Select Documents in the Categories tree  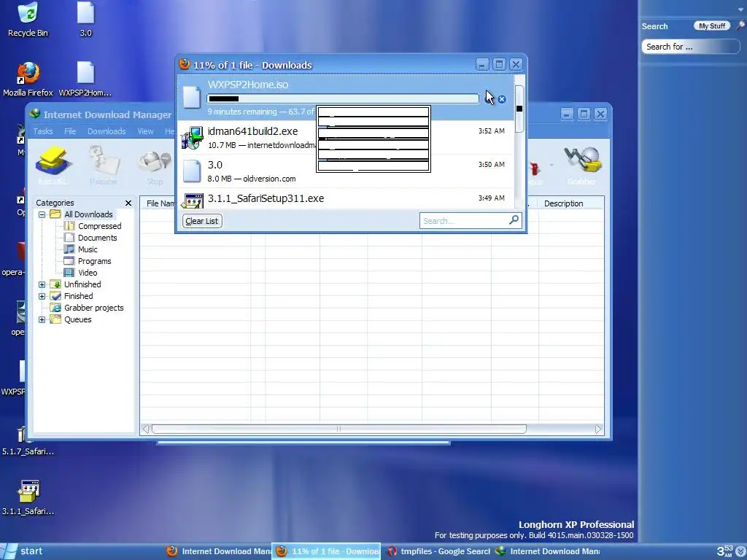click(x=97, y=238)
